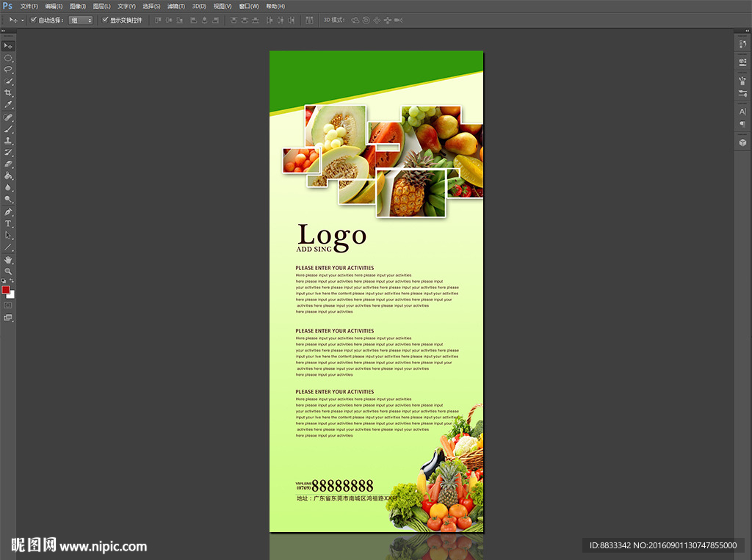This screenshot has height=560, width=752.
Task: Pick the Eyedropper tool
Action: pyautogui.click(x=8, y=105)
